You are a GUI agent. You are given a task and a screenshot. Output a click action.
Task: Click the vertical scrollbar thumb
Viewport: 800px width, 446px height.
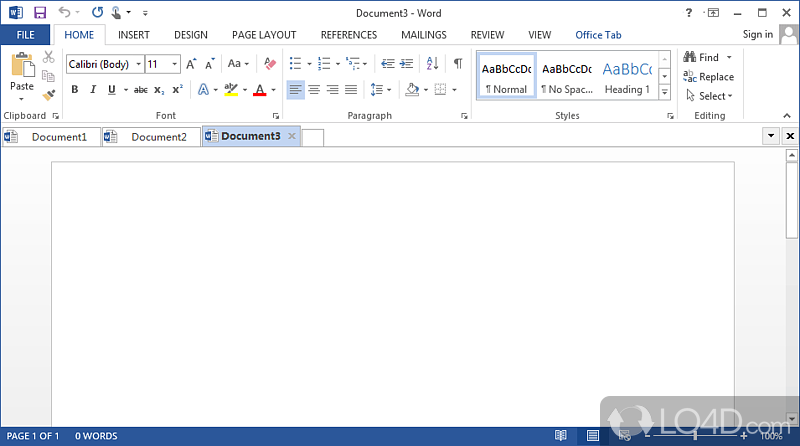point(792,200)
